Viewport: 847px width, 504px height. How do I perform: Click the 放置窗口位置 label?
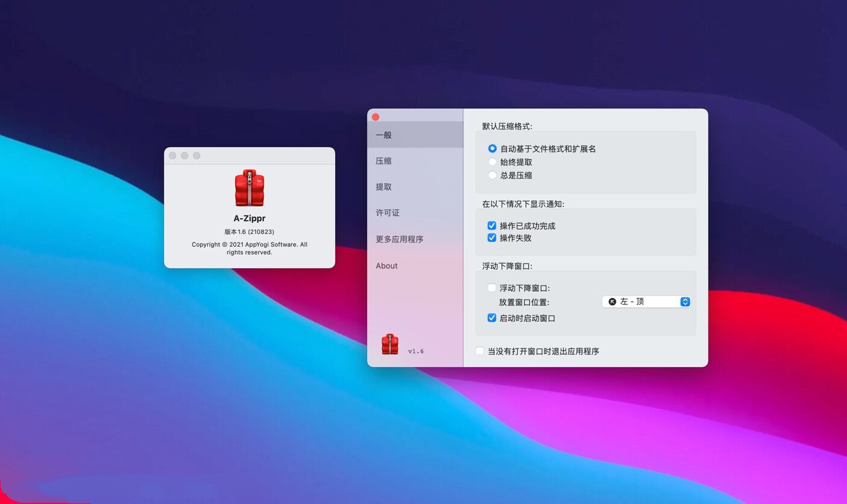[x=524, y=302]
